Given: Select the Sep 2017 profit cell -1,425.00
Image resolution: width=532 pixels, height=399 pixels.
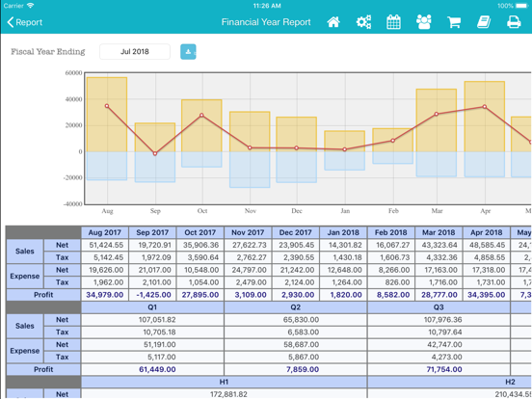Looking at the screenshot, I should [152, 295].
